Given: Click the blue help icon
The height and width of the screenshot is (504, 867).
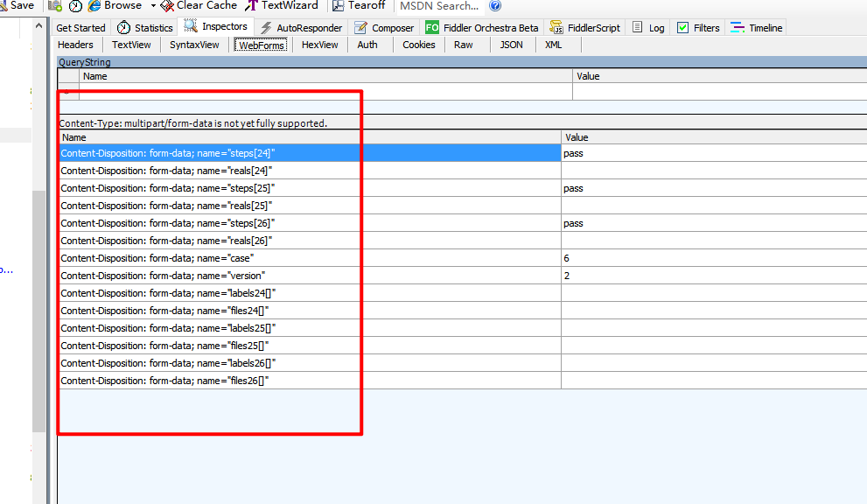Looking at the screenshot, I should point(495,5).
